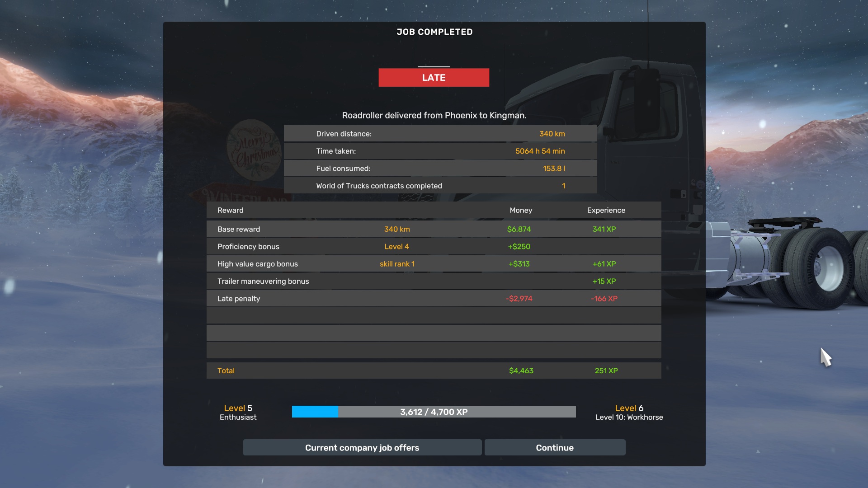Open Current company job offers

pyautogui.click(x=362, y=447)
